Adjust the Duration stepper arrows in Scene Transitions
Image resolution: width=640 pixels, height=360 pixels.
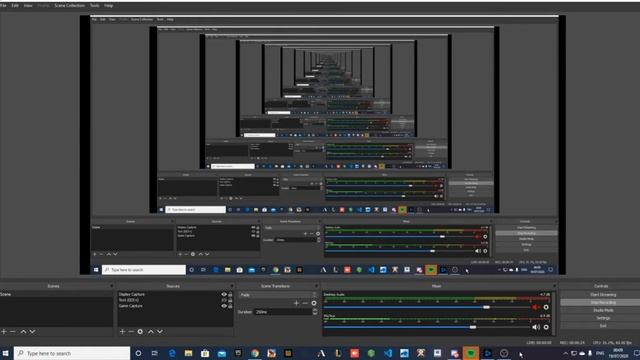point(315,311)
